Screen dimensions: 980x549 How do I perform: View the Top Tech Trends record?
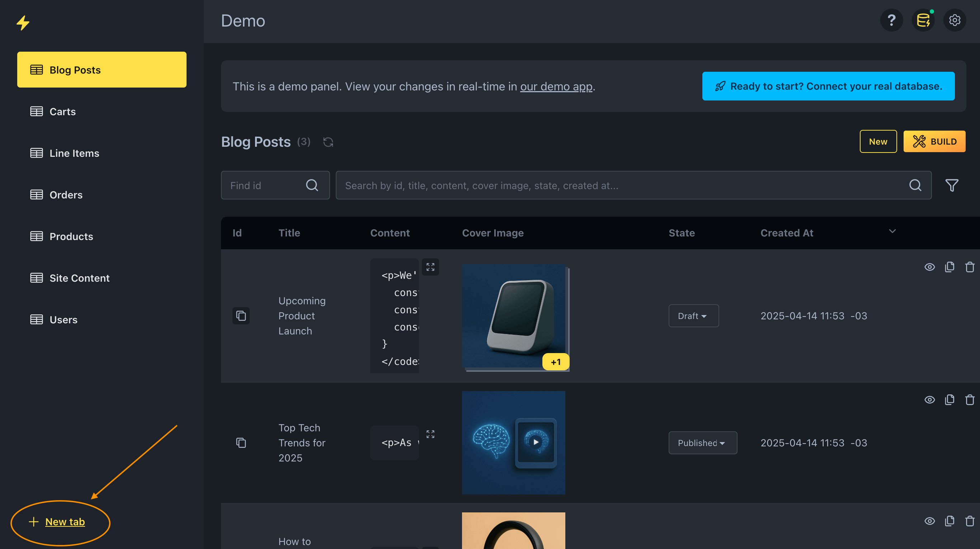click(x=929, y=400)
